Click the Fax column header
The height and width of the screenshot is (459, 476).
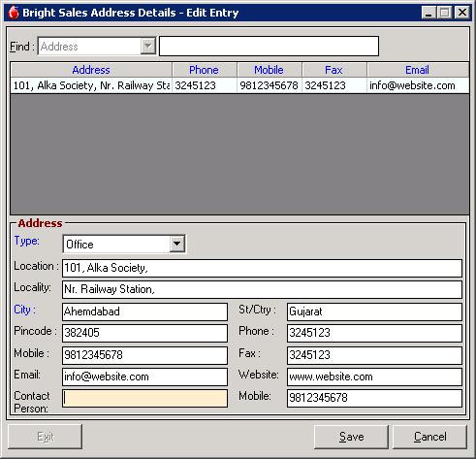point(334,70)
